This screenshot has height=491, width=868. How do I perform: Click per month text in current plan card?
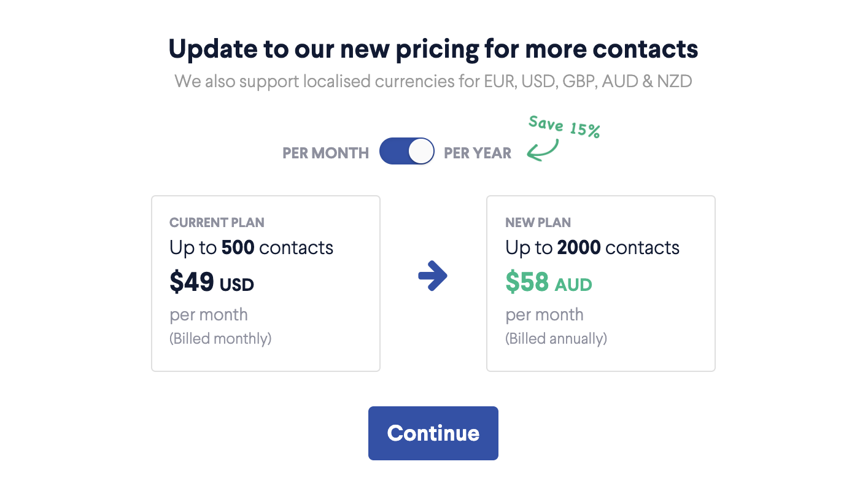(209, 315)
